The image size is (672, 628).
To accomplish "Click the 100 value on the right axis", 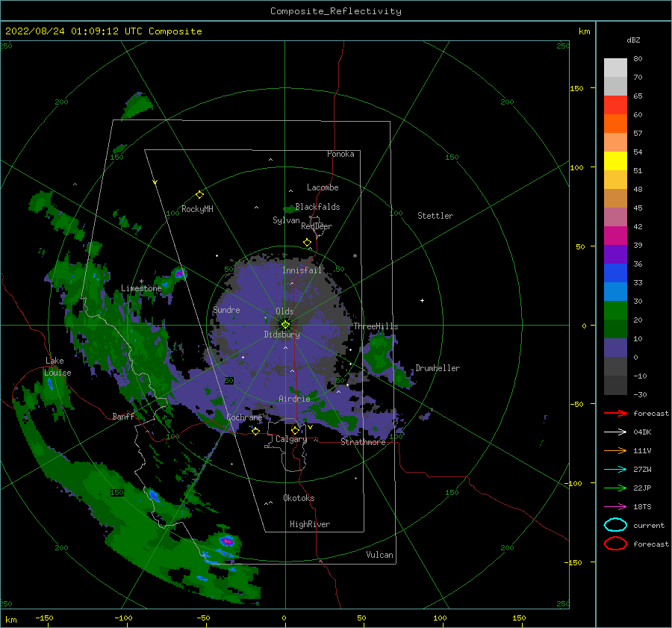I will [577, 167].
